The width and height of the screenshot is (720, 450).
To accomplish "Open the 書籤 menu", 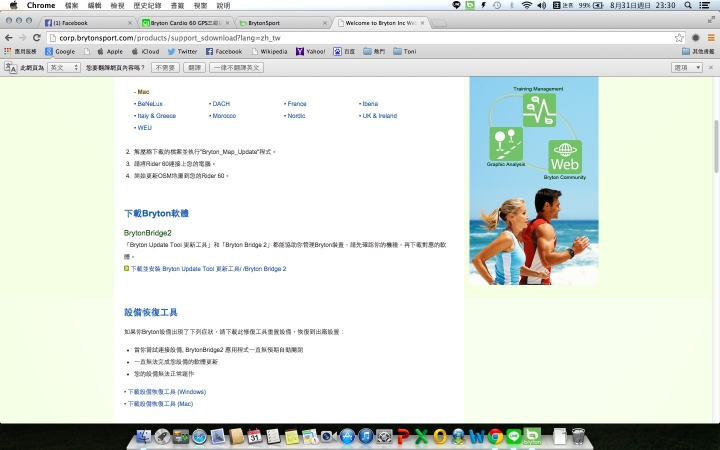I will [177, 5].
